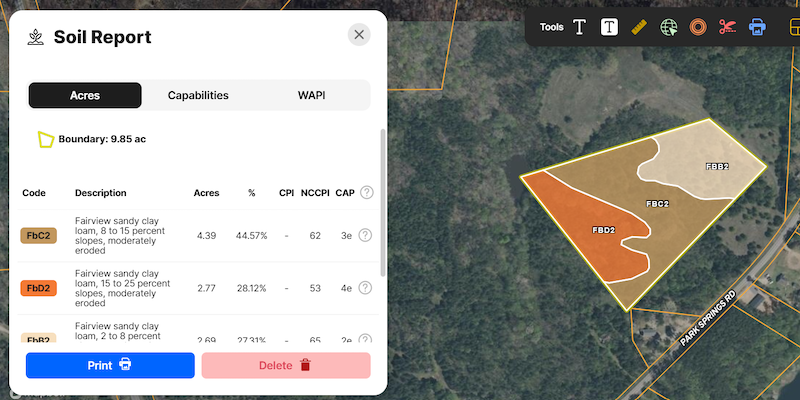800x400 pixels.
Task: Open help icon for FbC2 row
Action: (x=365, y=236)
